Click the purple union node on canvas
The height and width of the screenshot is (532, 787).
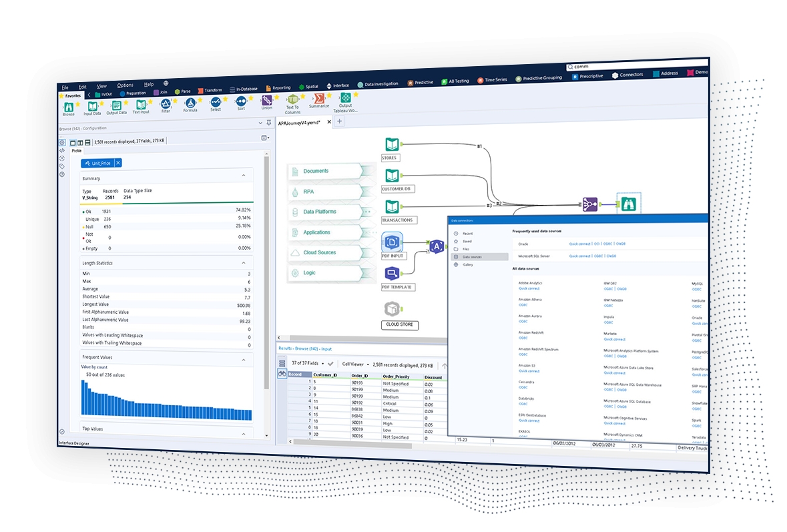point(589,204)
